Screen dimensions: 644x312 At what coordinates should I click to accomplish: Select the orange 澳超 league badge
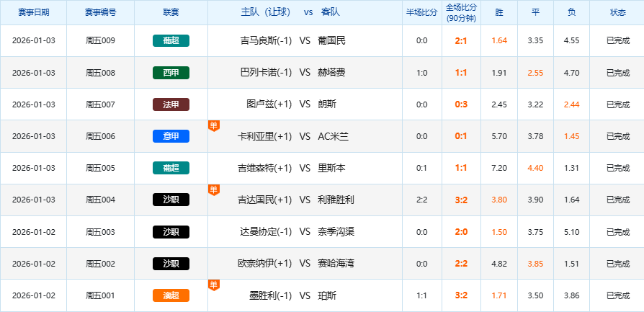[x=171, y=295]
